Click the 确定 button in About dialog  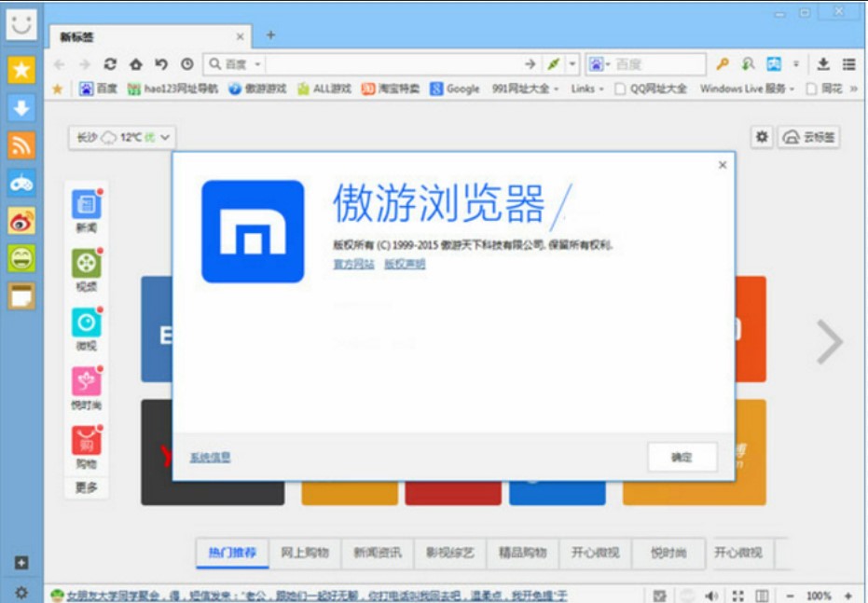click(682, 457)
